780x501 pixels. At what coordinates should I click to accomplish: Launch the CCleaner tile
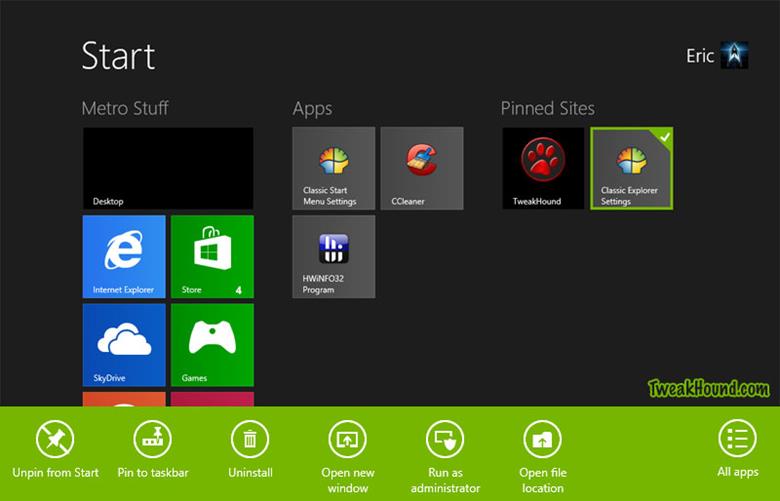coord(422,168)
